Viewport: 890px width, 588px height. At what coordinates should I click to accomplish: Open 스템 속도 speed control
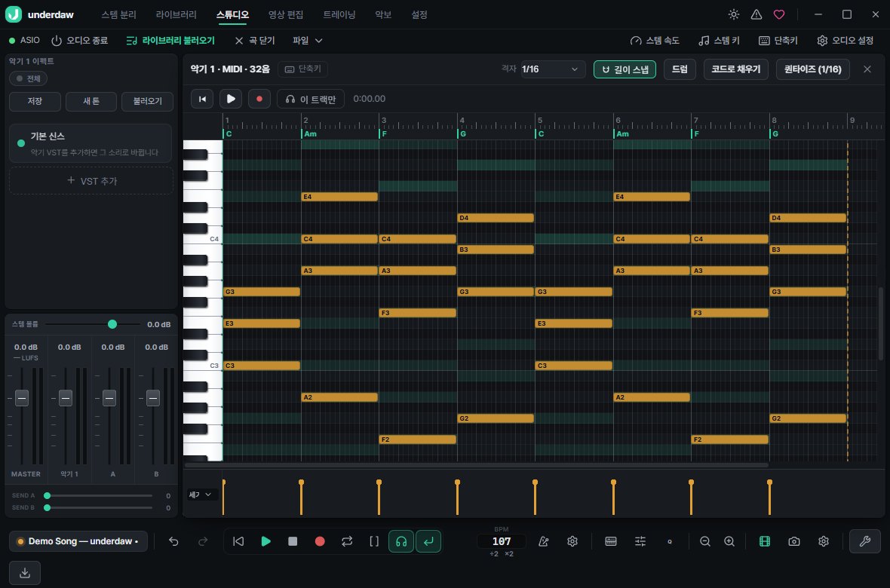tap(655, 40)
